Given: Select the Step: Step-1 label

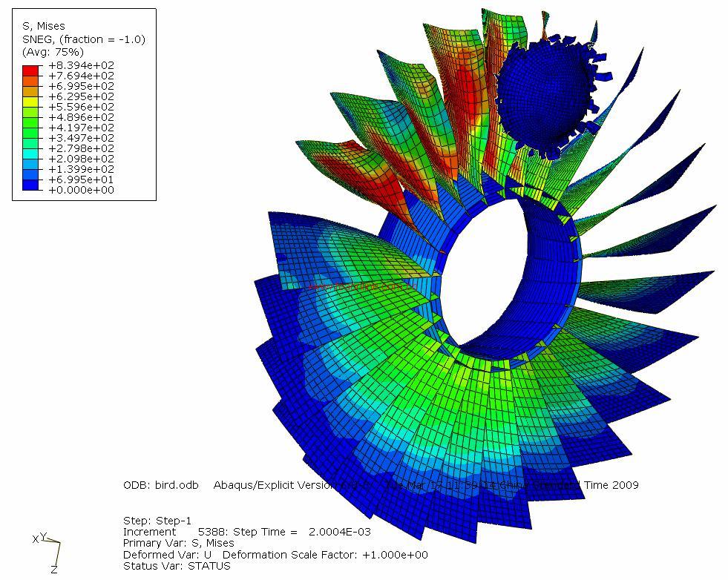Looking at the screenshot, I should 157,521.
